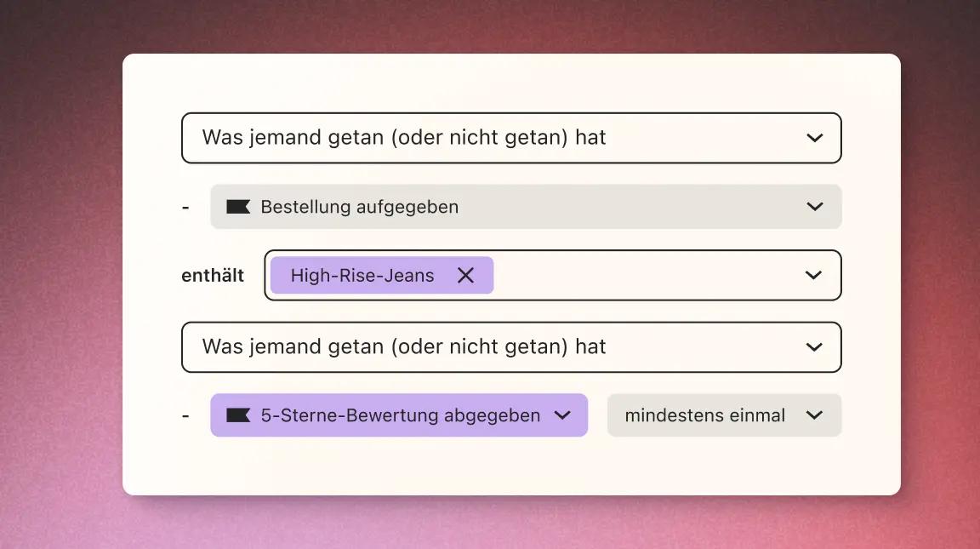Open the second Was jemand getan selector
Viewport: 980px width, 549px height.
510,346
